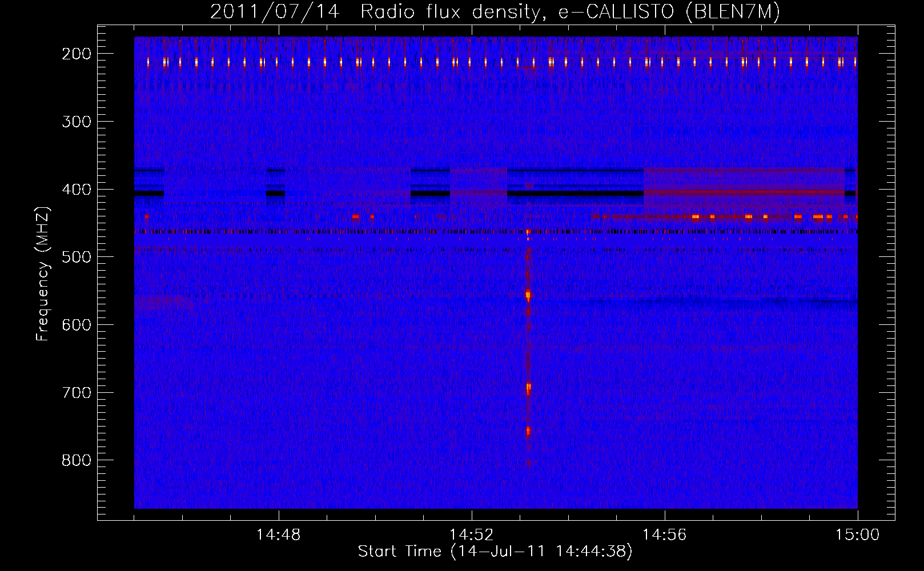Click the 500 frequency tick label

point(77,257)
